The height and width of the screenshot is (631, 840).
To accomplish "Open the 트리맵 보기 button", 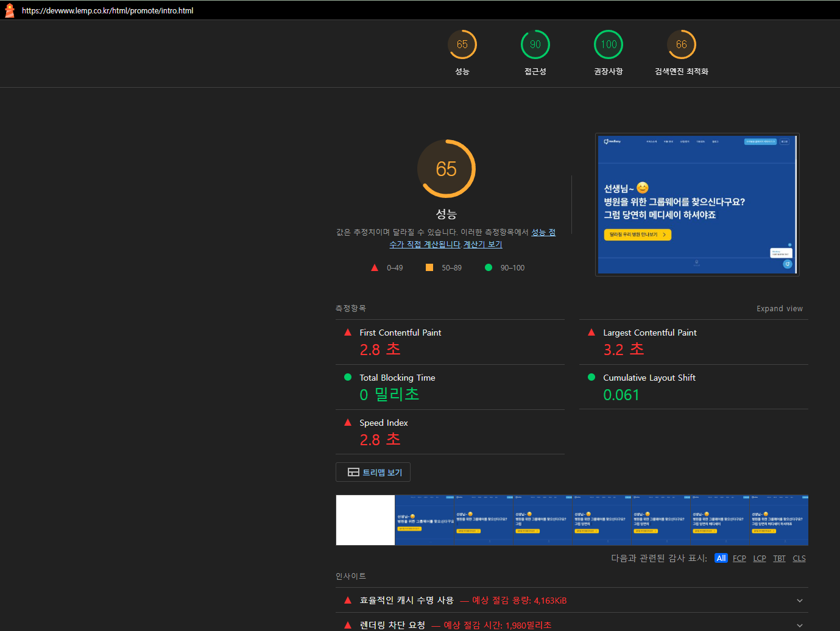I will pyautogui.click(x=373, y=472).
